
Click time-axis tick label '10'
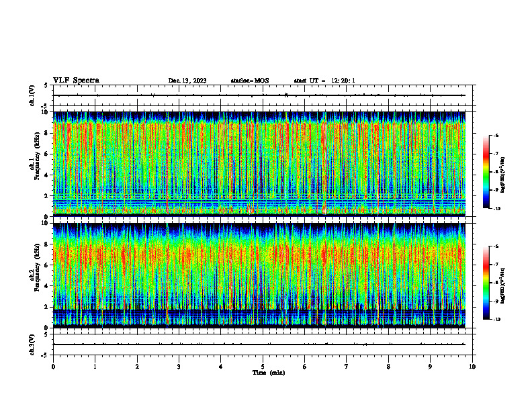point(472,367)
